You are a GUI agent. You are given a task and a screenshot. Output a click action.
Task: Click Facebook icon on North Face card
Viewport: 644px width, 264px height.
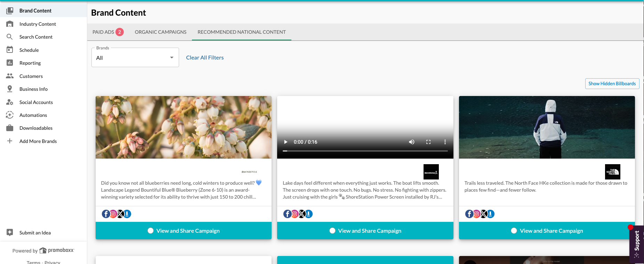pyautogui.click(x=469, y=214)
